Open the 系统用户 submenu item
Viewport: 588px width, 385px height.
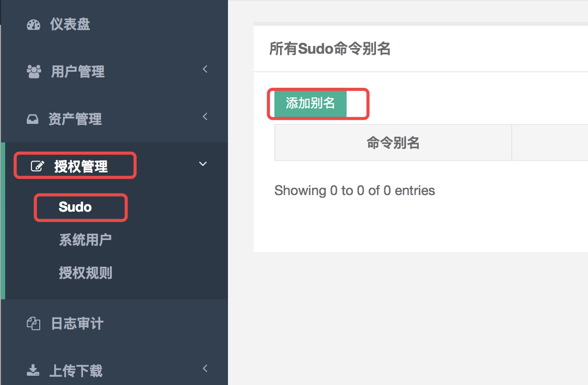(x=85, y=240)
